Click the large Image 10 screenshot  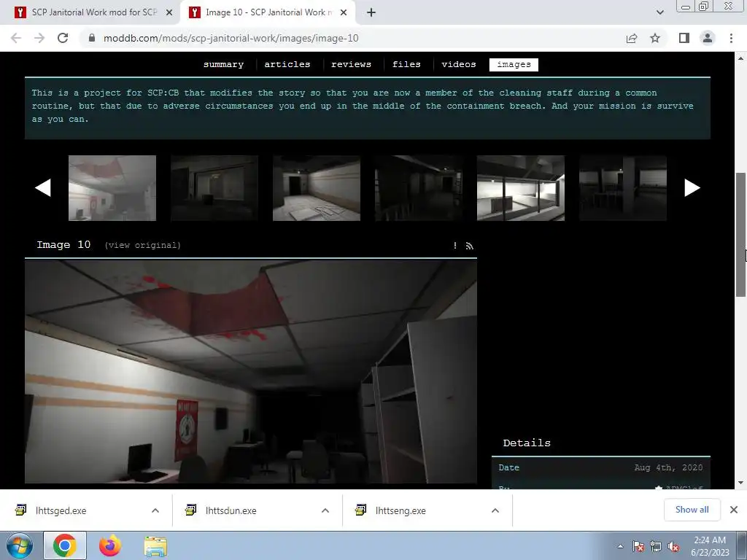pos(251,372)
